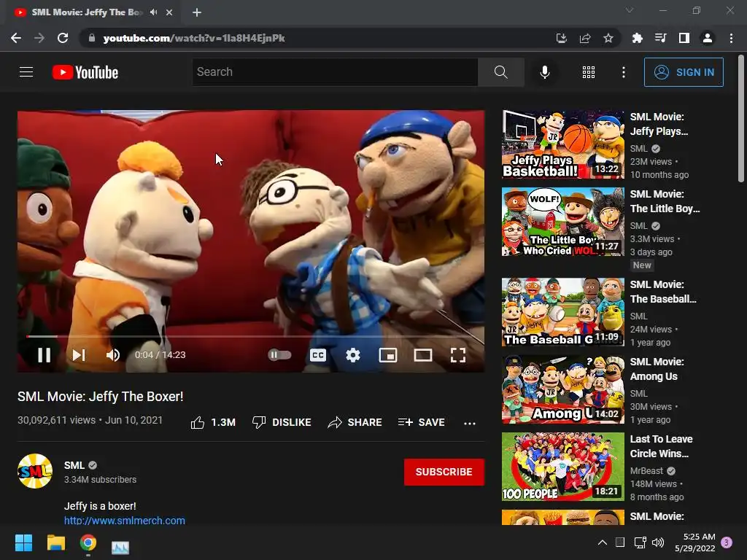747x560 pixels.
Task: Skip to next video
Action: click(79, 355)
